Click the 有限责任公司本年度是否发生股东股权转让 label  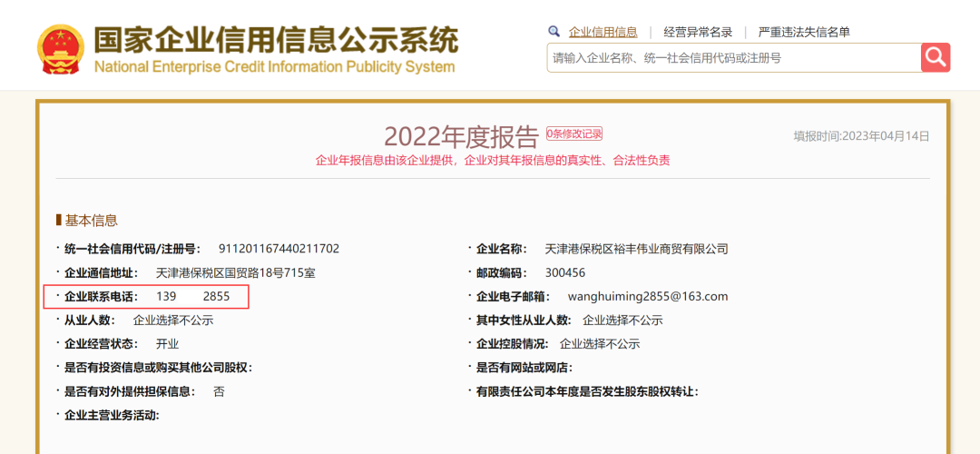[587, 391]
